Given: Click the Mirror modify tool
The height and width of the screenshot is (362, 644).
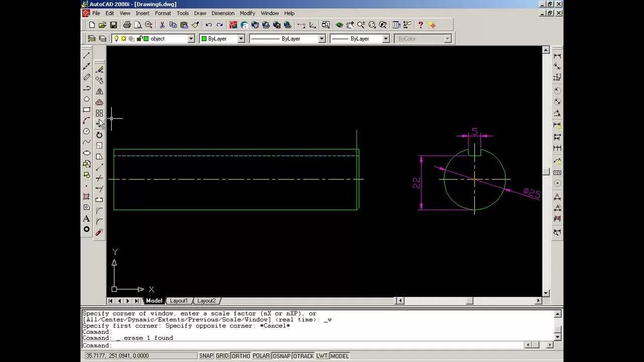Looking at the screenshot, I should coord(100,92).
